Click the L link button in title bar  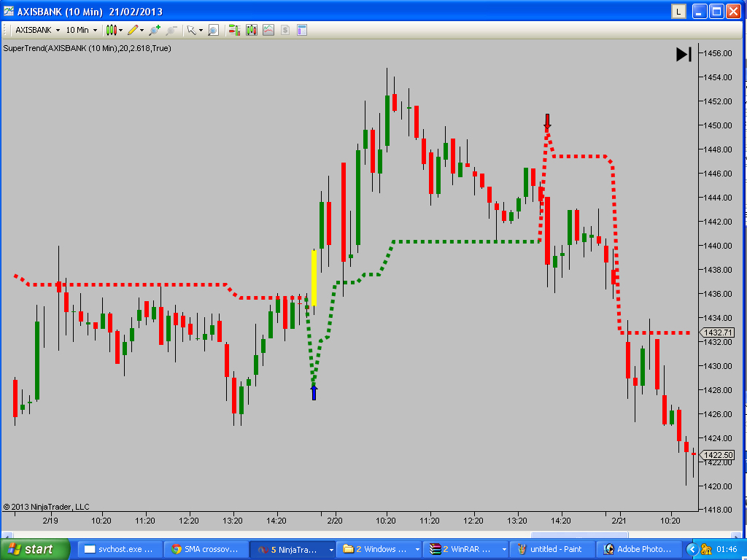coord(678,12)
